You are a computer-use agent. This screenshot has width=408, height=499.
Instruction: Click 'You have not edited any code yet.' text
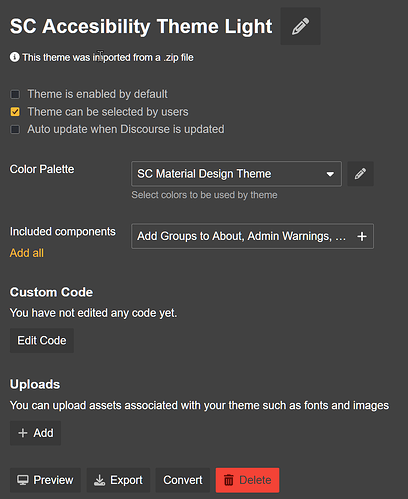point(93,313)
